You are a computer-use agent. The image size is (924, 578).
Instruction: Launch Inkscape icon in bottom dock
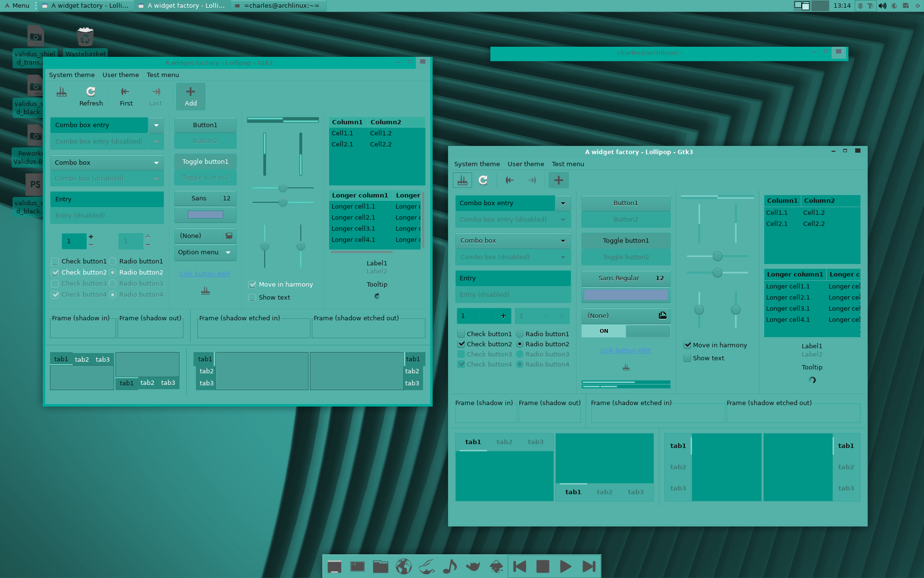pyautogui.click(x=496, y=566)
